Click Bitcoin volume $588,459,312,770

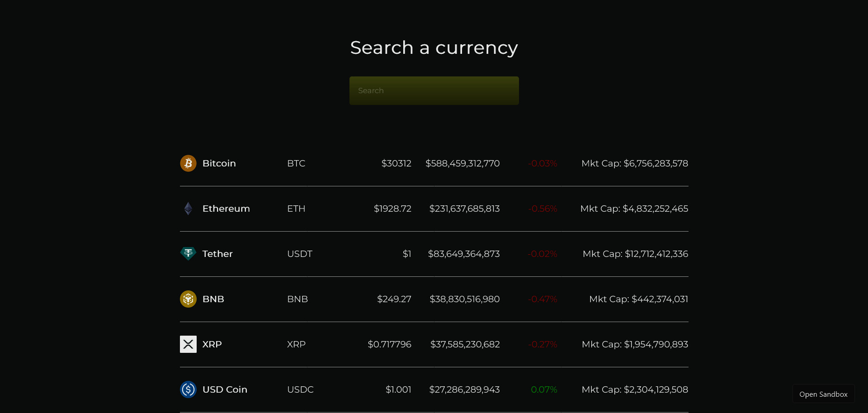462,163
